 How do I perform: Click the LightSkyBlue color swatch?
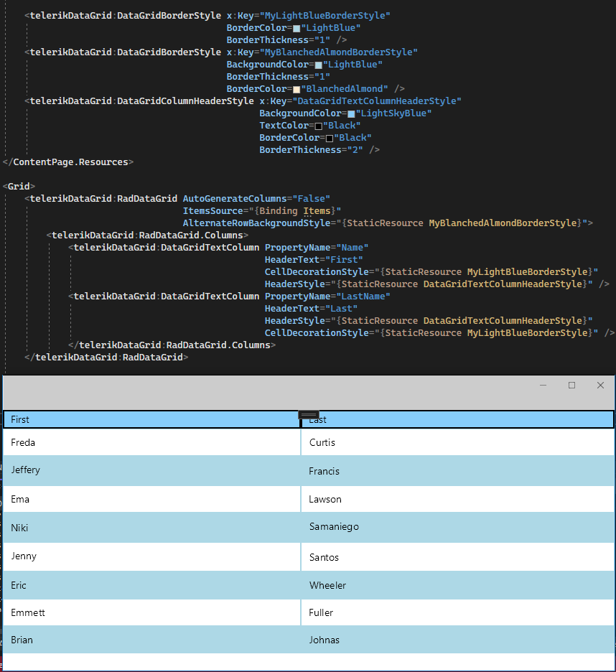coord(351,114)
